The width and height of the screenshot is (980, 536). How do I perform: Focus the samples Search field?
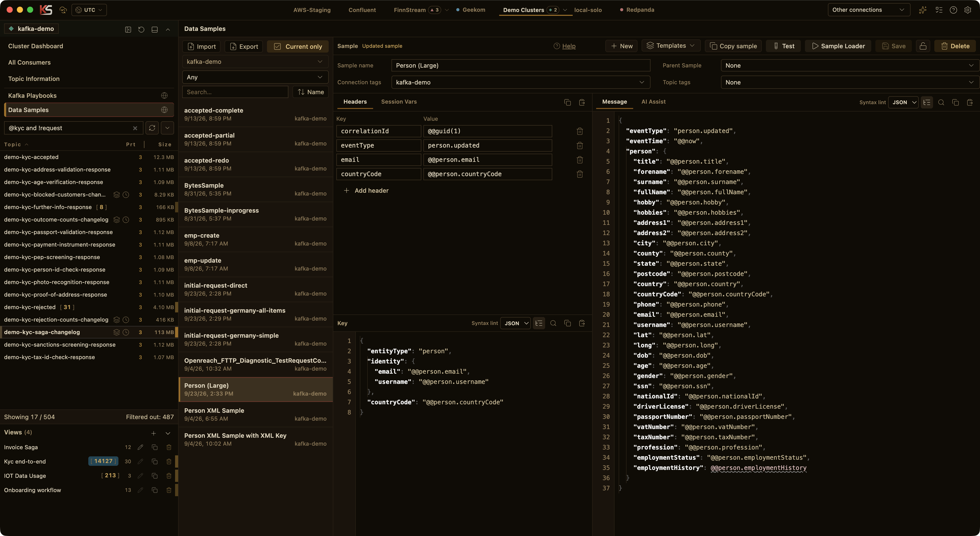point(235,92)
